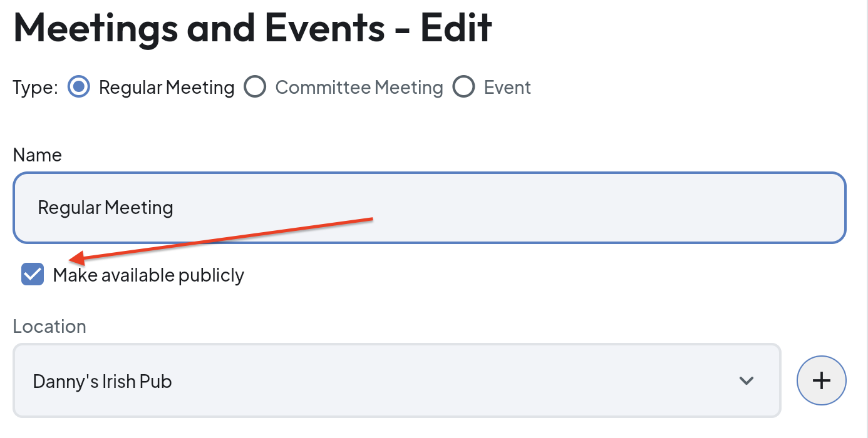
Task: Click the chevron arrow in Location dropdown
Action: click(x=746, y=380)
